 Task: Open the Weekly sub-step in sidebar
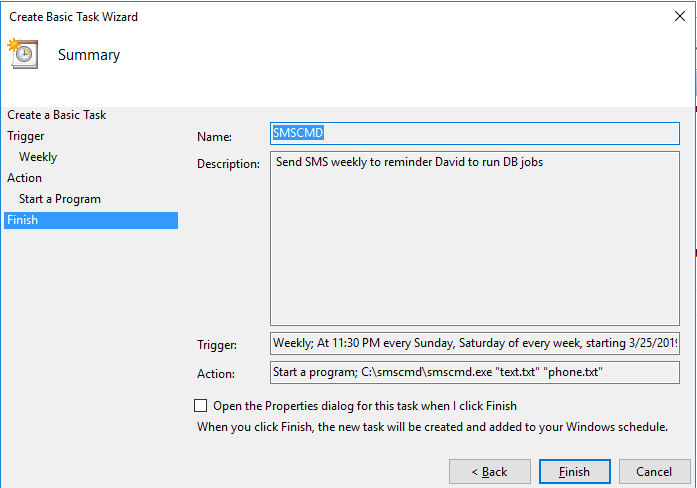point(38,157)
